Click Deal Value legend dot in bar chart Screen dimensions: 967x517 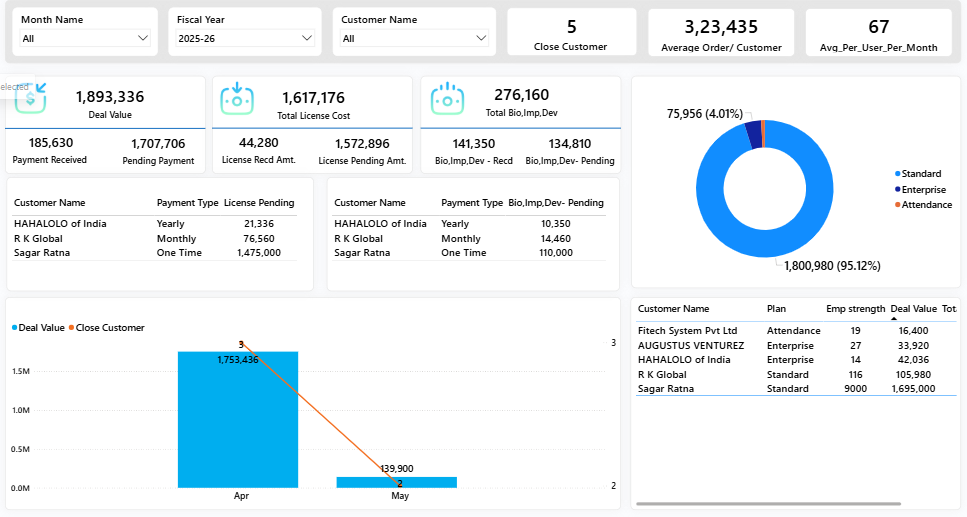[x=15, y=328]
